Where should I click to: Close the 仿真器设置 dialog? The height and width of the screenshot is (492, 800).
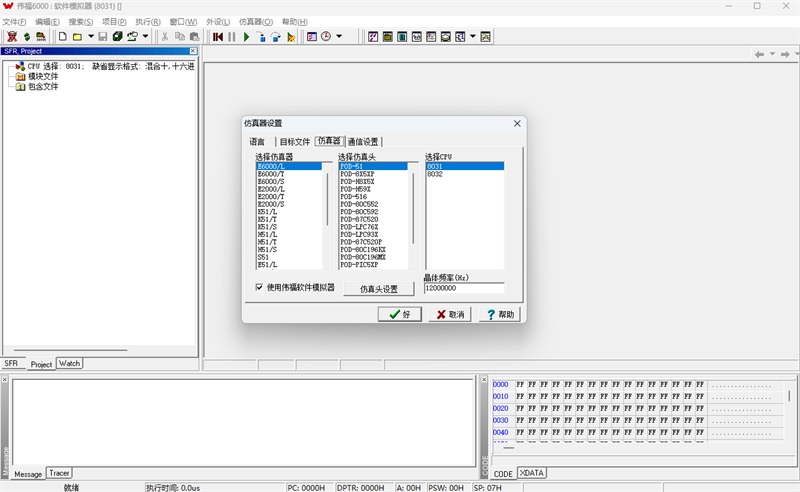point(517,124)
